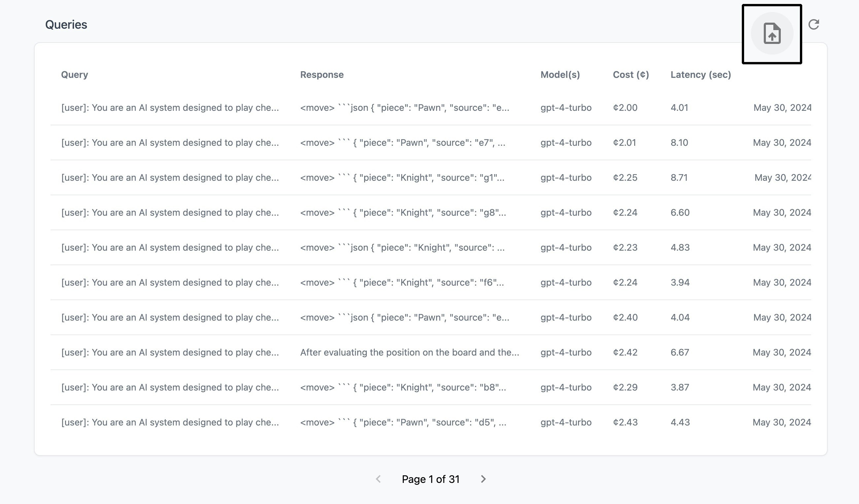This screenshot has width=859, height=504.
Task: Click the Model(s) column header
Action: [560, 75]
